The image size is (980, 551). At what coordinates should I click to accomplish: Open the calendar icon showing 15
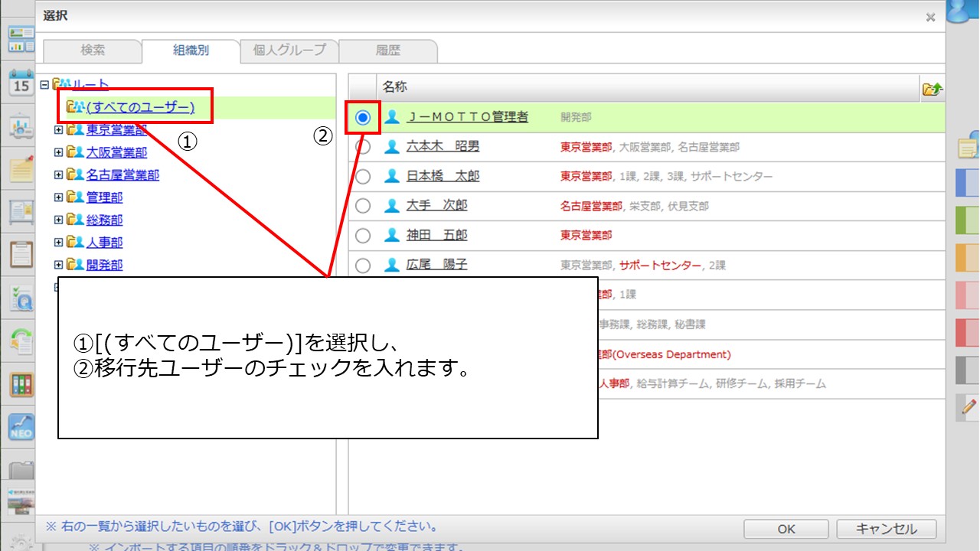click(x=21, y=83)
